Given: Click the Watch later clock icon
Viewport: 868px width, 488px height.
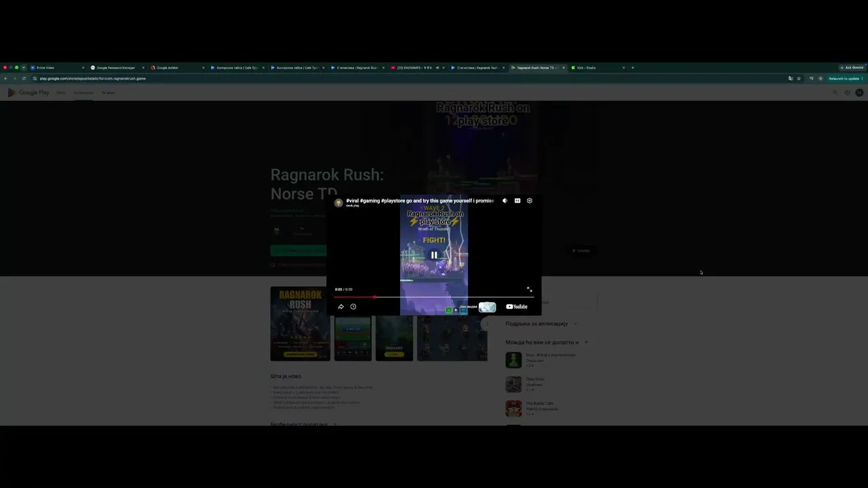Looking at the screenshot, I should pos(353,306).
